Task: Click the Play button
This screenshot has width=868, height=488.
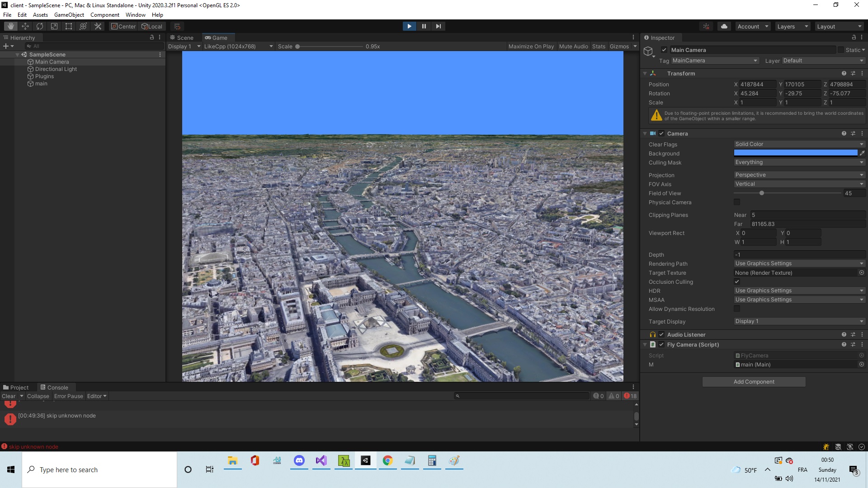Action: pyautogui.click(x=409, y=26)
